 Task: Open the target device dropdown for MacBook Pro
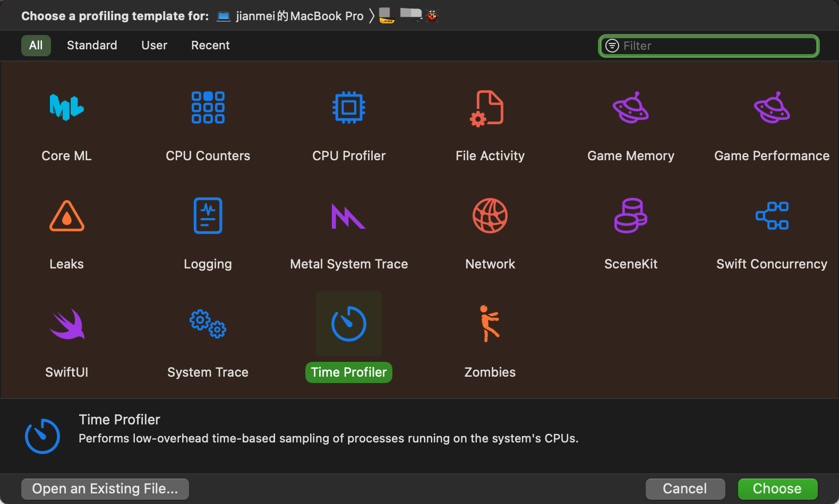[x=290, y=16]
